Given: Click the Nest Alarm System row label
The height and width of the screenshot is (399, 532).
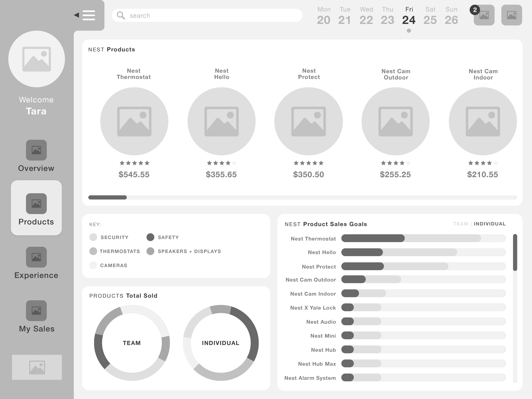Looking at the screenshot, I should [310, 378].
